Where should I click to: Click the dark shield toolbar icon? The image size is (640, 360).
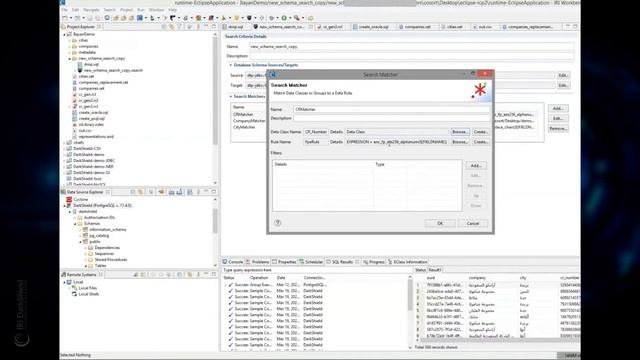[x=249, y=18]
